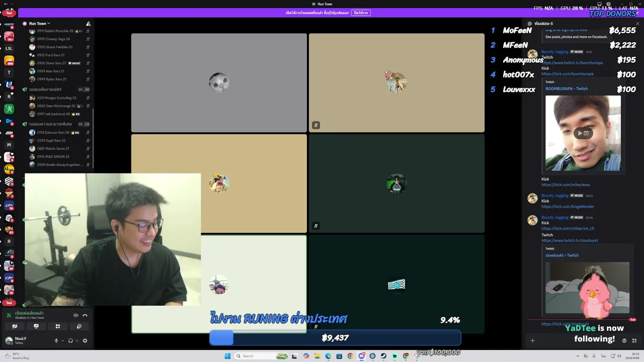Image resolution: width=644 pixels, height=362 pixels.
Task: Open Steam from the Windows taskbar
Action: click(x=383, y=356)
